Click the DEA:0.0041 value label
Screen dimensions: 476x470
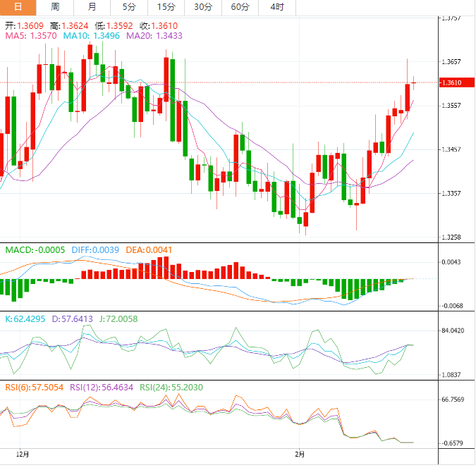[x=149, y=250]
